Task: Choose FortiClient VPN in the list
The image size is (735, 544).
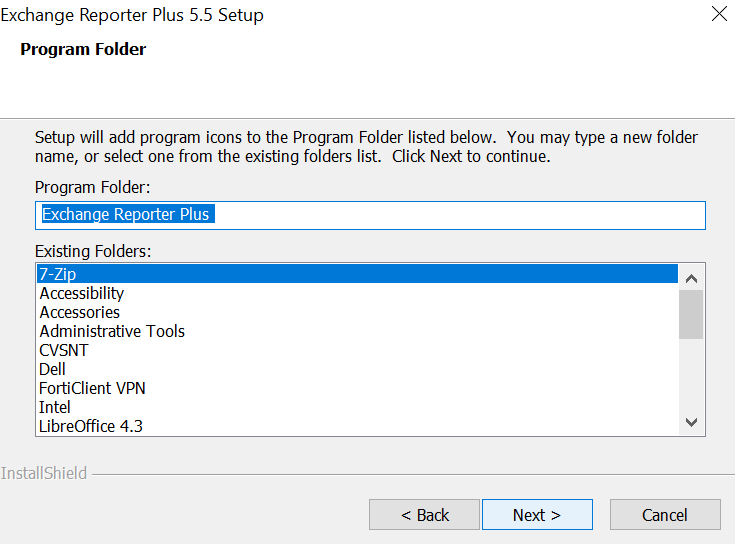Action: pos(92,388)
